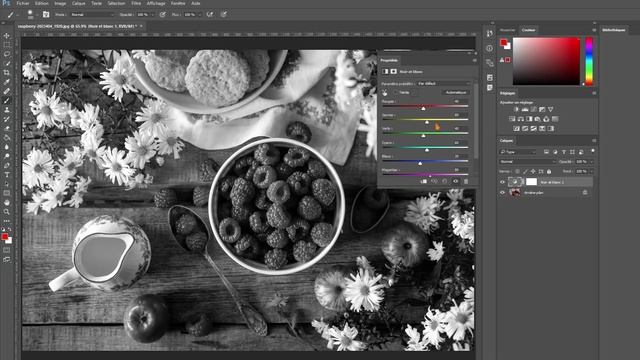Toggle adjustment visibility in Properties panel

click(x=456, y=181)
